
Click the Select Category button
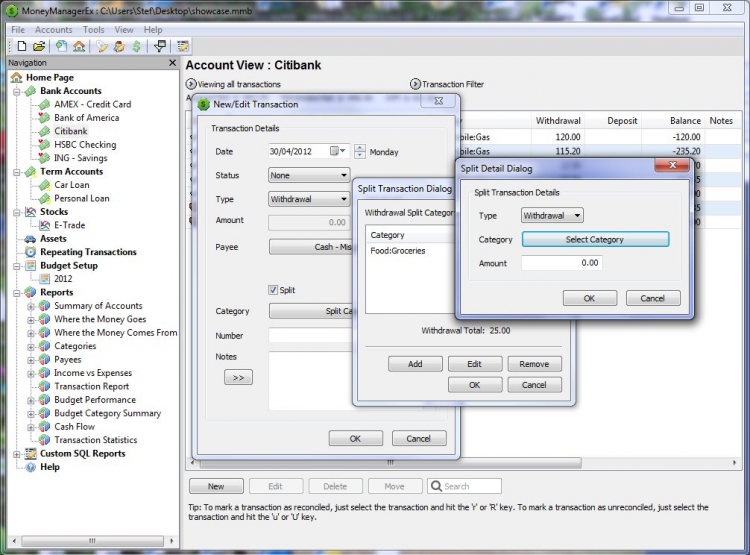(595, 239)
